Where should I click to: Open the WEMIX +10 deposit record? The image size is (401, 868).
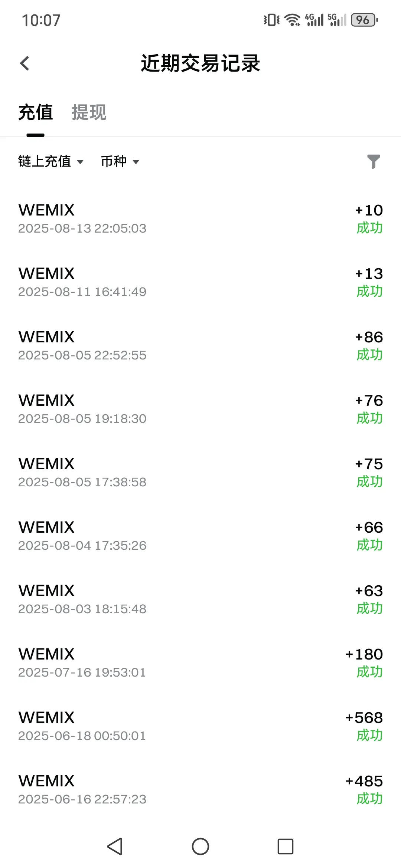pyautogui.click(x=200, y=218)
